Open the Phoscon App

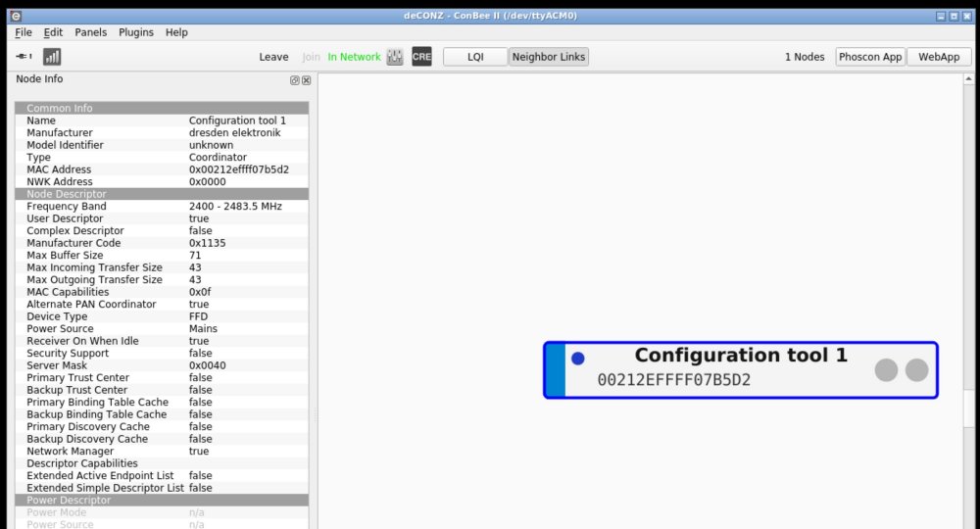click(870, 57)
